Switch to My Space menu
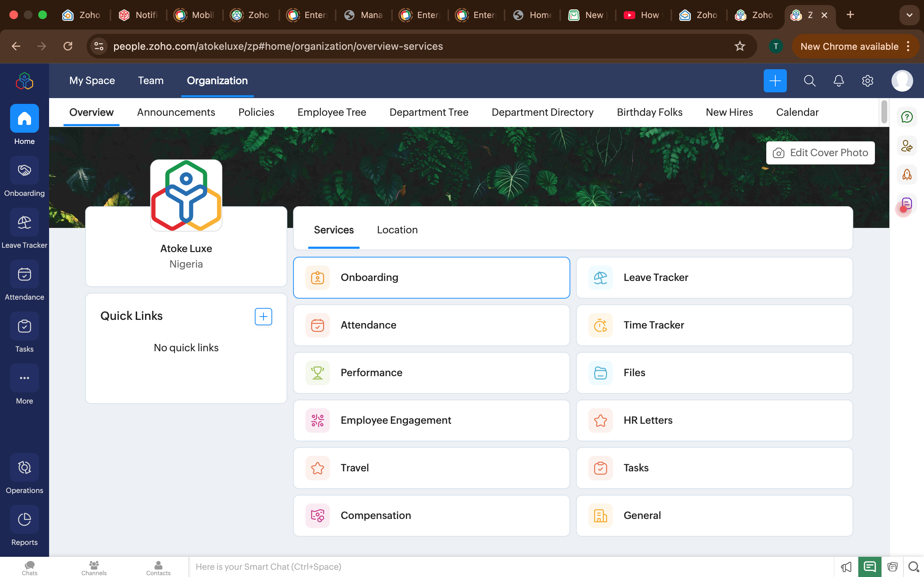This screenshot has width=924, height=577. pyautogui.click(x=92, y=80)
